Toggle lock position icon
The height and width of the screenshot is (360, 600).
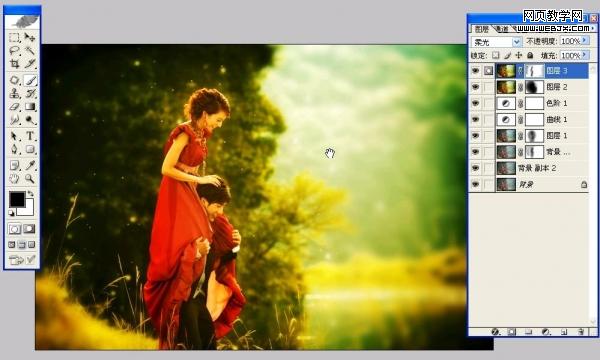(x=519, y=55)
